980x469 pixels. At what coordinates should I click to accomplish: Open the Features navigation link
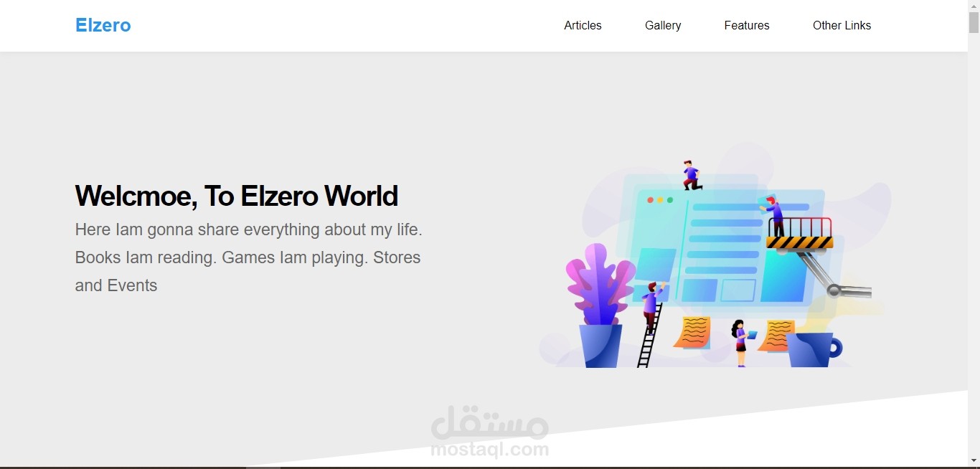[x=746, y=25]
